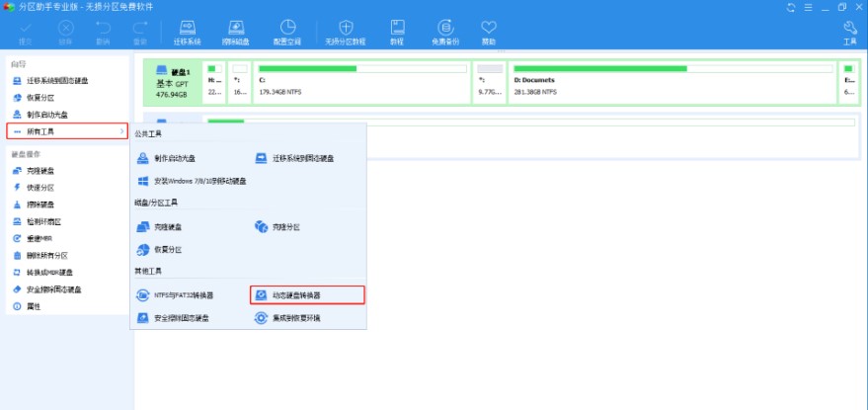
Task: Choose 迁移系统到固态硬盘 in the all-tools flyout
Action: pos(294,158)
